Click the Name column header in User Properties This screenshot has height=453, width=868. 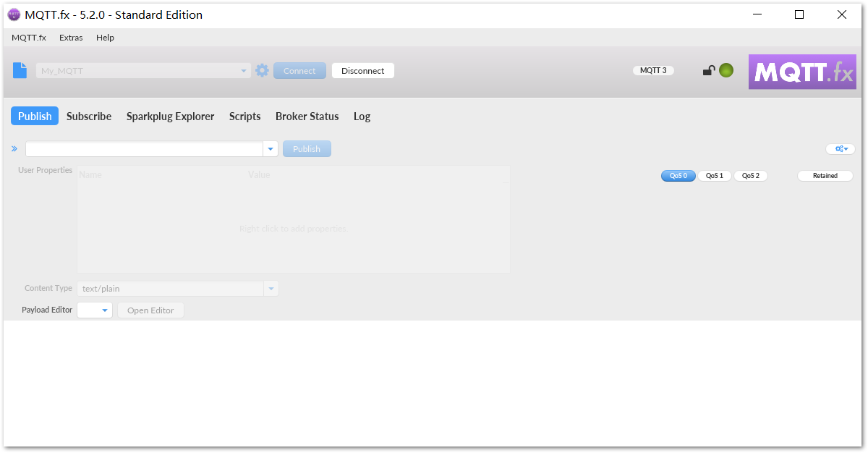90,174
